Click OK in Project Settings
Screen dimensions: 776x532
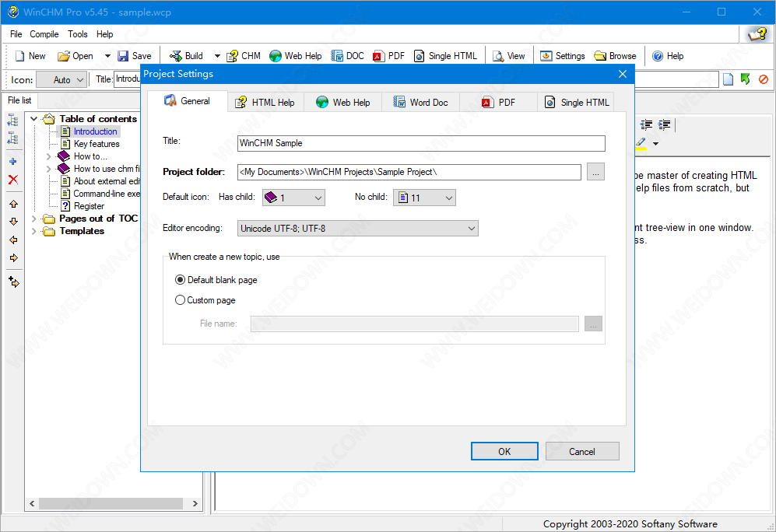pyautogui.click(x=504, y=451)
